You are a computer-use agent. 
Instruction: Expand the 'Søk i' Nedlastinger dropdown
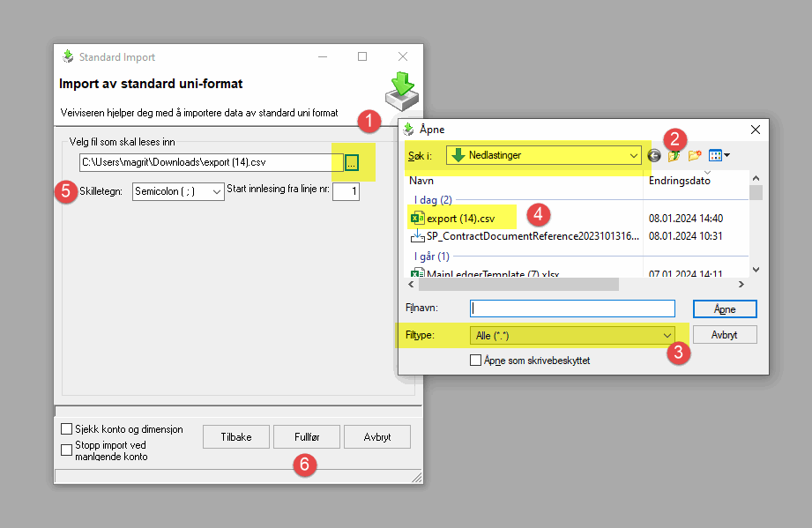coord(544,156)
